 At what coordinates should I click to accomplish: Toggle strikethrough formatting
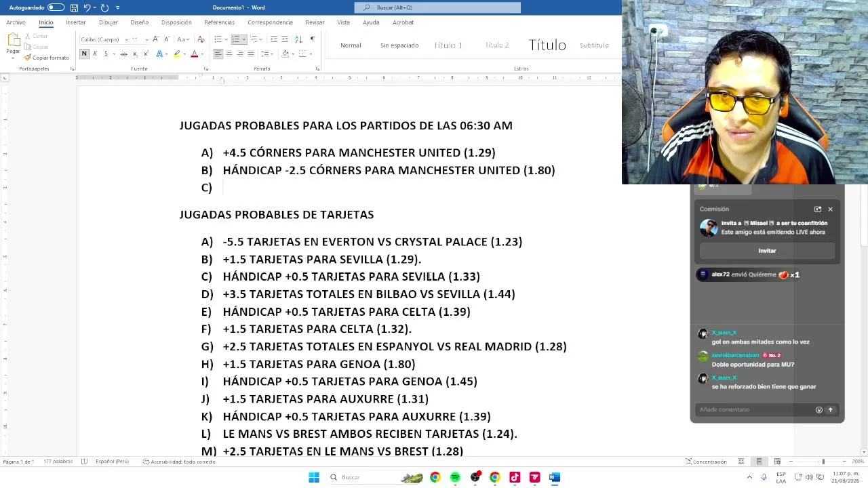click(123, 54)
